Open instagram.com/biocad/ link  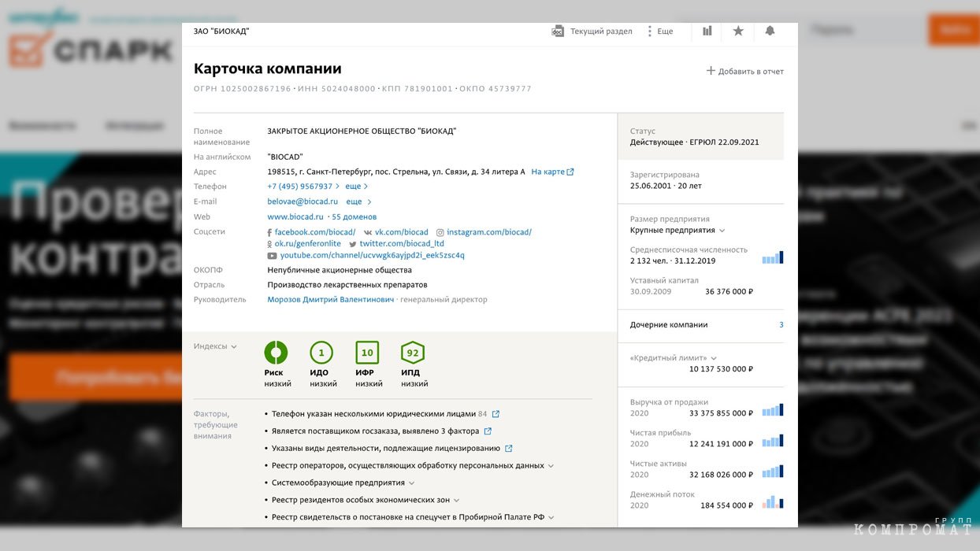point(489,232)
